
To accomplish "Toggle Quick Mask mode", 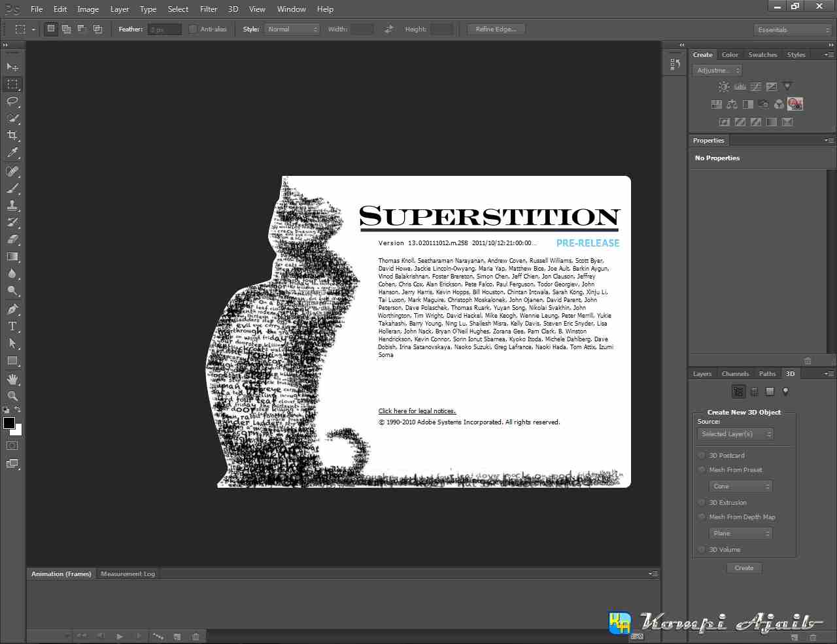I will pyautogui.click(x=12, y=446).
